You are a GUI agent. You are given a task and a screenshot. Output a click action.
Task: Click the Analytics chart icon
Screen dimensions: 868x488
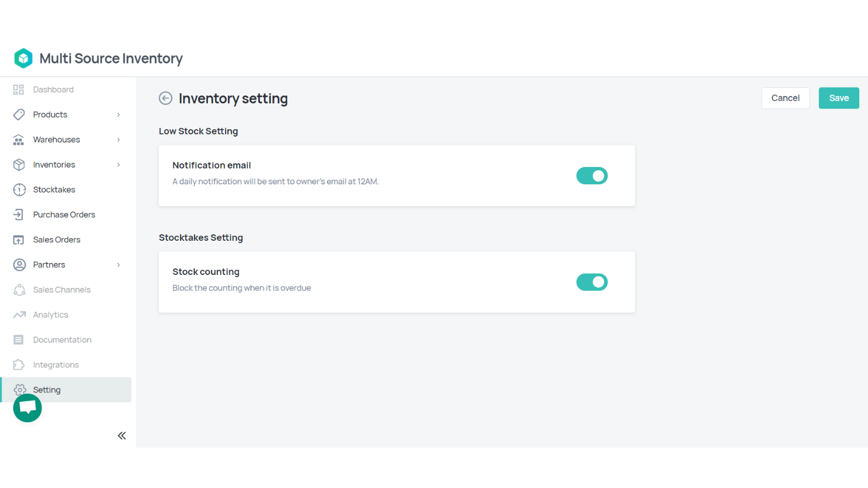pos(18,314)
